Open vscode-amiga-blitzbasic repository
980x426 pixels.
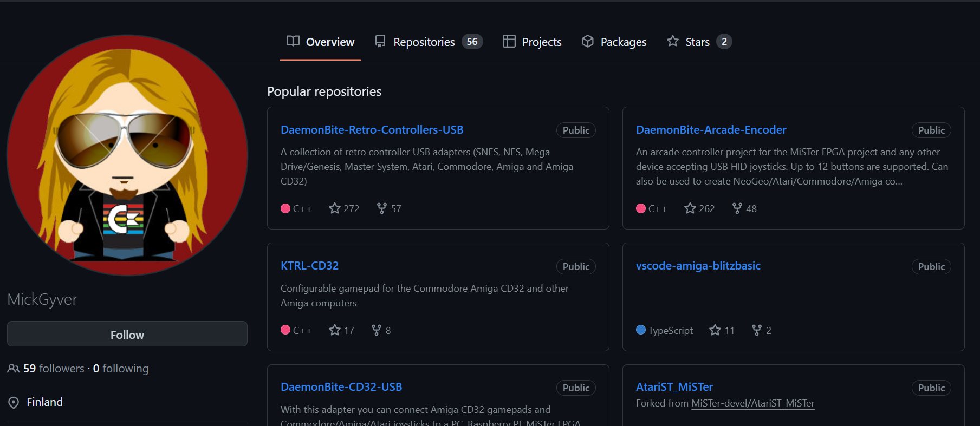pos(698,266)
